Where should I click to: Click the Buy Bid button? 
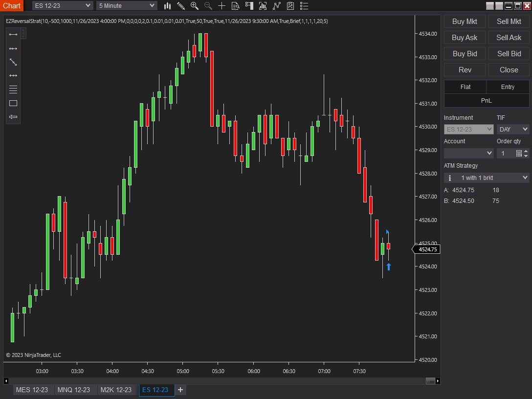[x=465, y=54]
